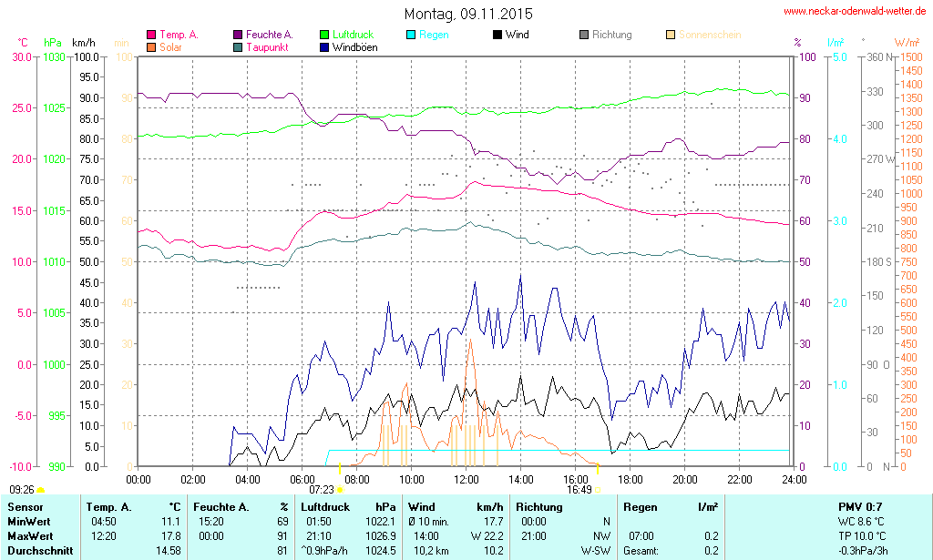Click the MaxWert row label
Screen dimensions: 933x560
[x=31, y=535]
